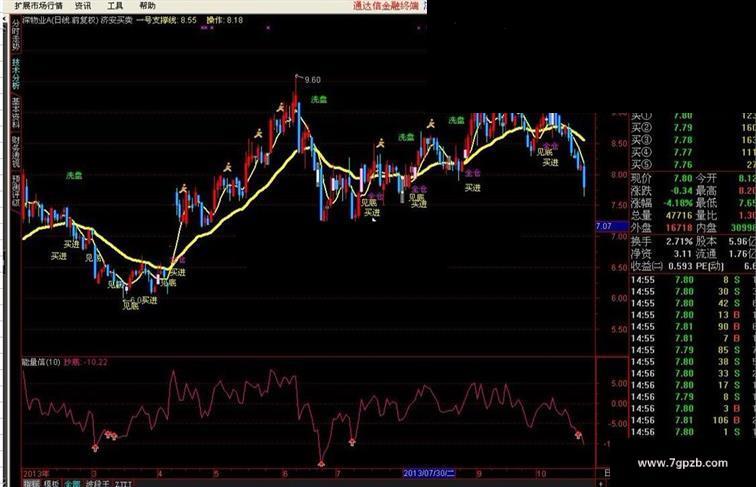Click the 操作: 8.18 readout
This screenshot has width=756, height=487.
click(225, 20)
